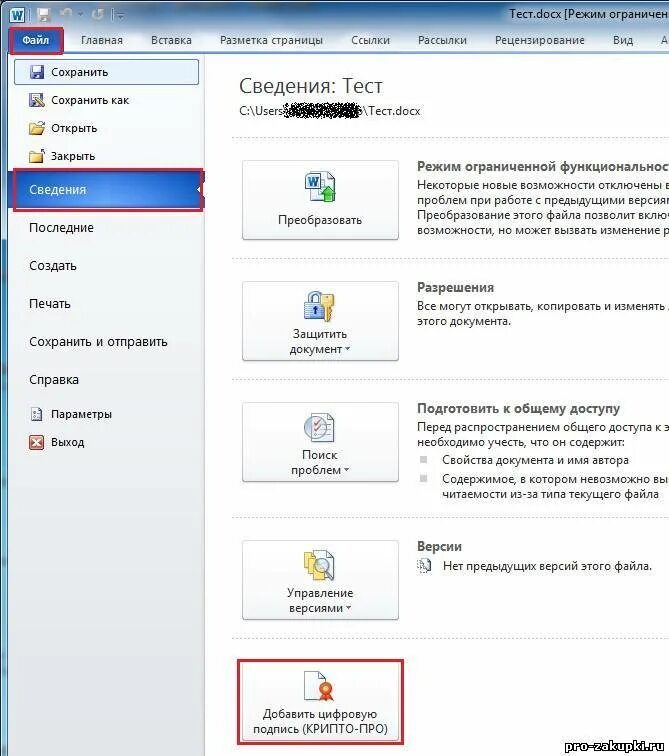Screen dimensions: 669x756
Task: Open the Защитить документ dropdown button
Action: 320,321
